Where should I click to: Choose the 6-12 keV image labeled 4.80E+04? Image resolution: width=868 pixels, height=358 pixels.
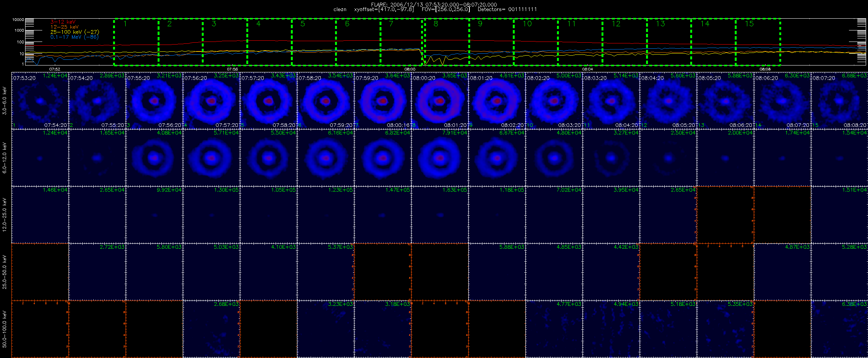pos(554,158)
